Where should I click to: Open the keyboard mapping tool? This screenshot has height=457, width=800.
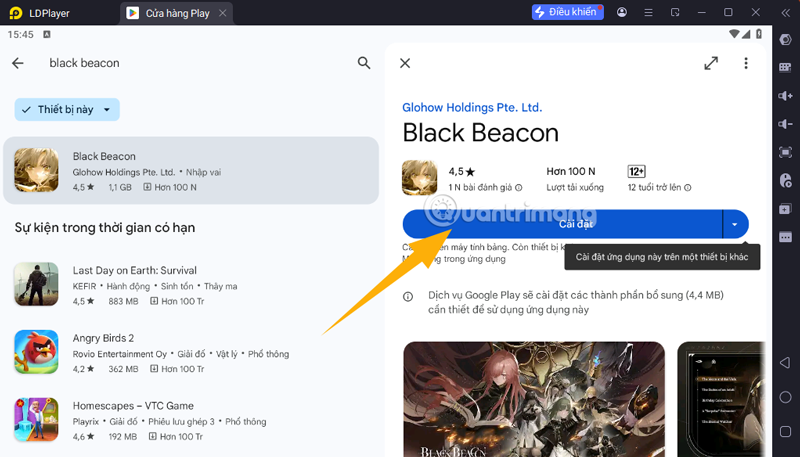click(786, 67)
